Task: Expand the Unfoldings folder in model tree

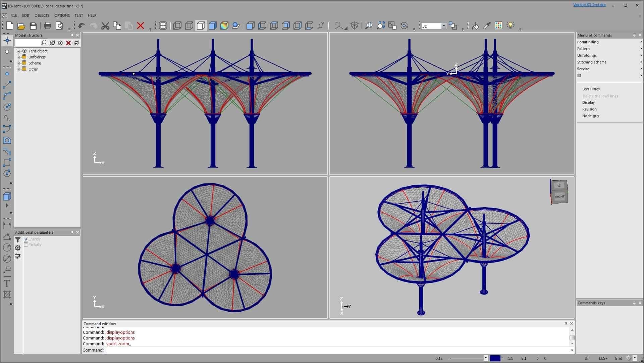Action: click(x=18, y=57)
